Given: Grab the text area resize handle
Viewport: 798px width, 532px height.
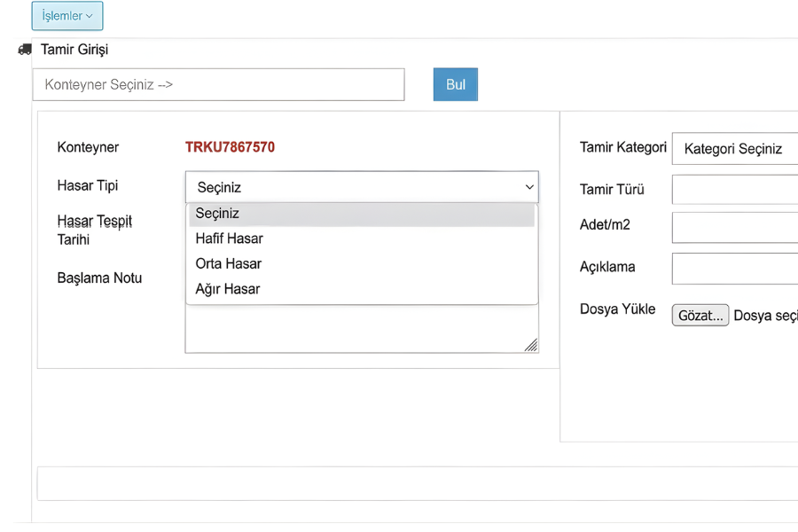Looking at the screenshot, I should (531, 346).
